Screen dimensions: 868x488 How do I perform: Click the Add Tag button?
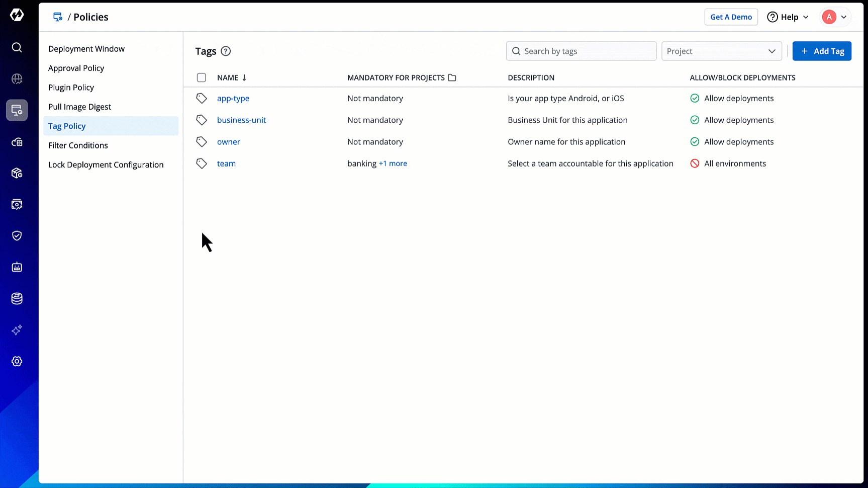pyautogui.click(x=821, y=51)
